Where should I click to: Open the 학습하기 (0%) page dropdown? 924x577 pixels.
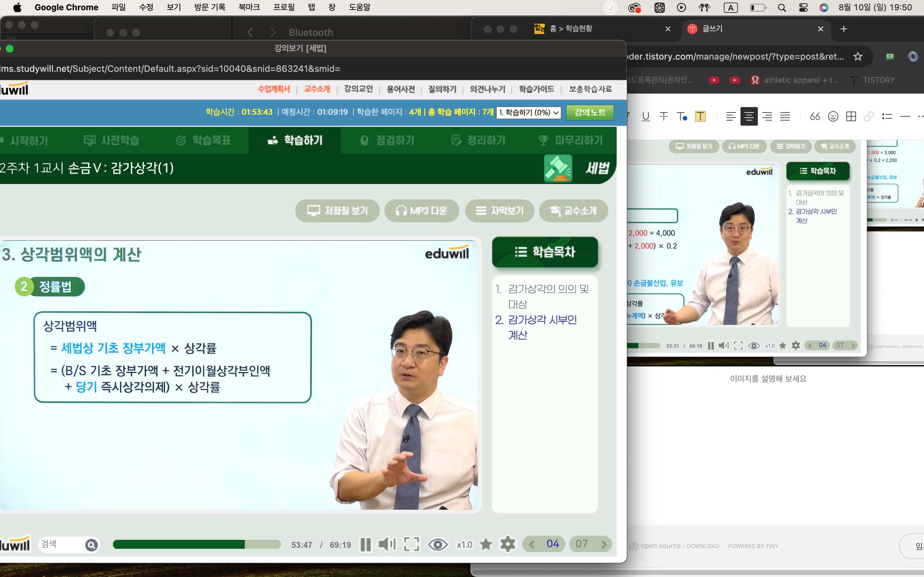point(528,113)
